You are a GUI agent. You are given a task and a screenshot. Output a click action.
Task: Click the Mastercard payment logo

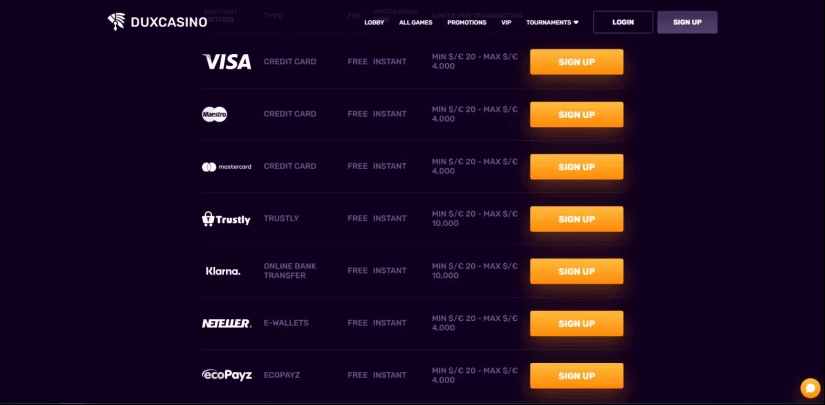[x=227, y=167]
